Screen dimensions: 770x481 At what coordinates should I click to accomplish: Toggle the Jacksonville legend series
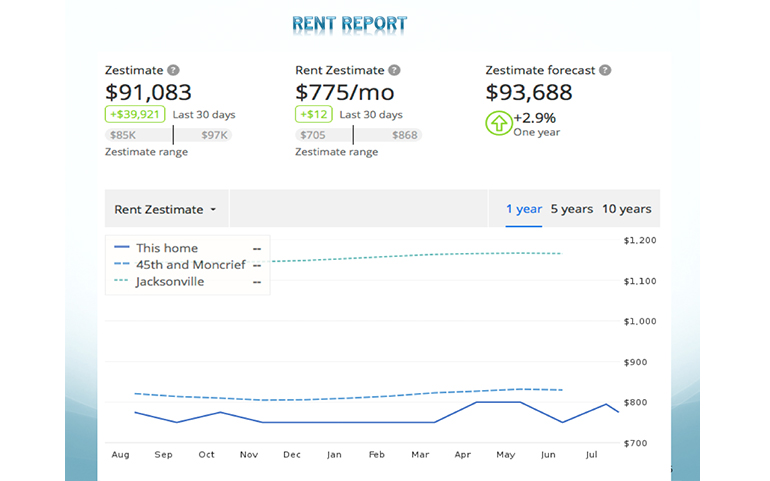(170, 282)
